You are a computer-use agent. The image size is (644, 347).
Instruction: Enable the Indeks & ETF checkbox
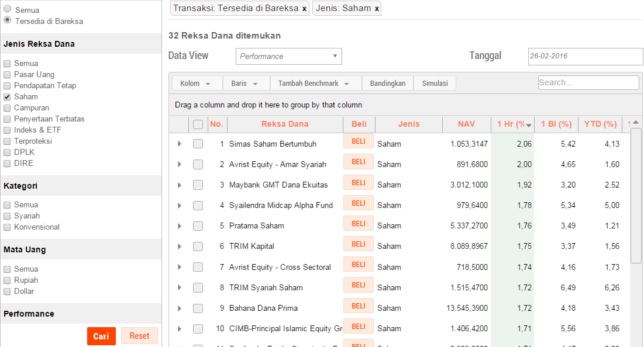(7, 130)
